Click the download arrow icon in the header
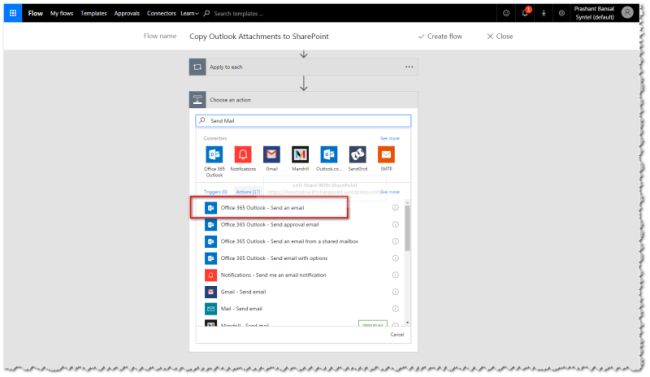Viewport: 650px width, 377px height. coord(543,13)
